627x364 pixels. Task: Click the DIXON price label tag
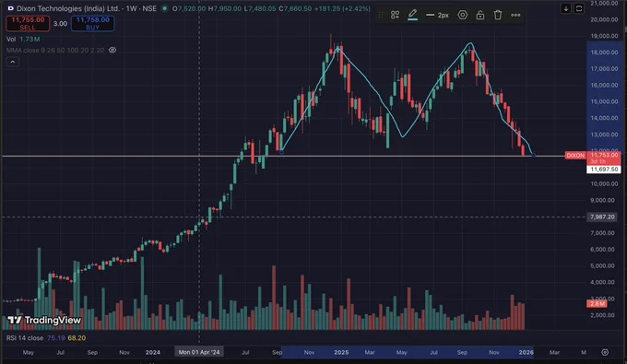click(x=575, y=155)
